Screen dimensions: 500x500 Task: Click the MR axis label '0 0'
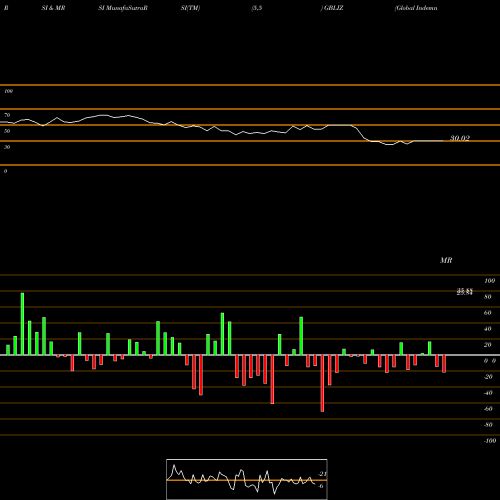pyautogui.click(x=490, y=361)
